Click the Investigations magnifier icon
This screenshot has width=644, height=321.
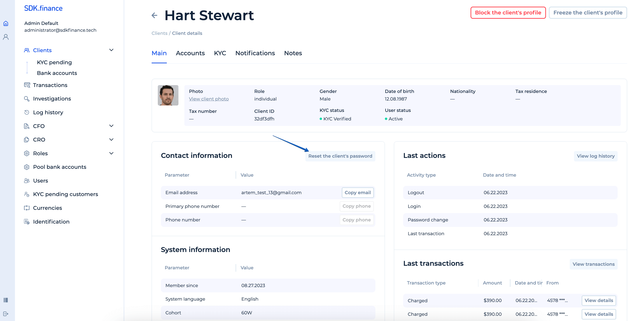(27, 99)
